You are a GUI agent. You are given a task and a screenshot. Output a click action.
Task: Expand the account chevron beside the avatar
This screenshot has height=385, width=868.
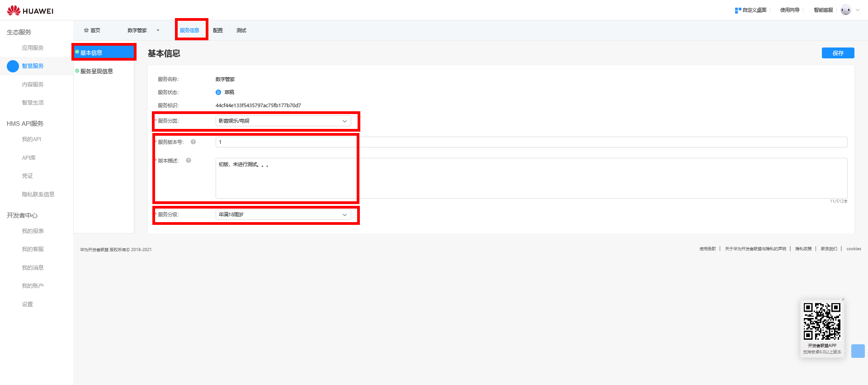(858, 10)
